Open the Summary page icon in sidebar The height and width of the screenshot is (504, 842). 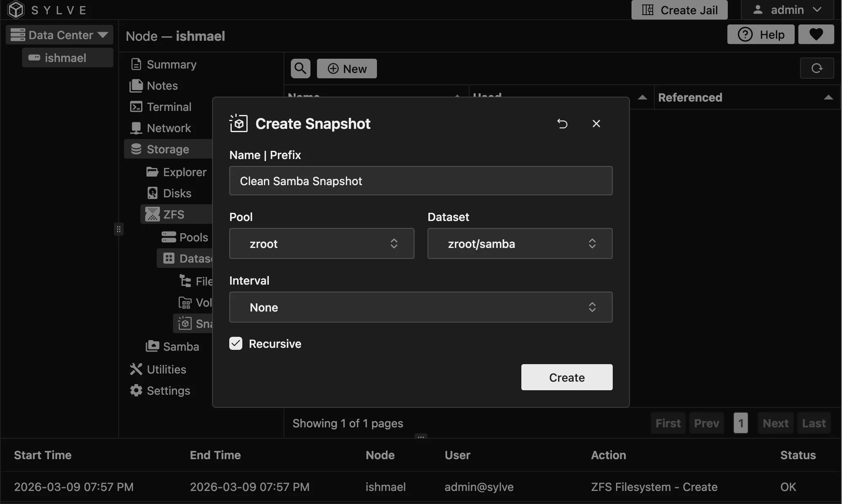click(136, 64)
